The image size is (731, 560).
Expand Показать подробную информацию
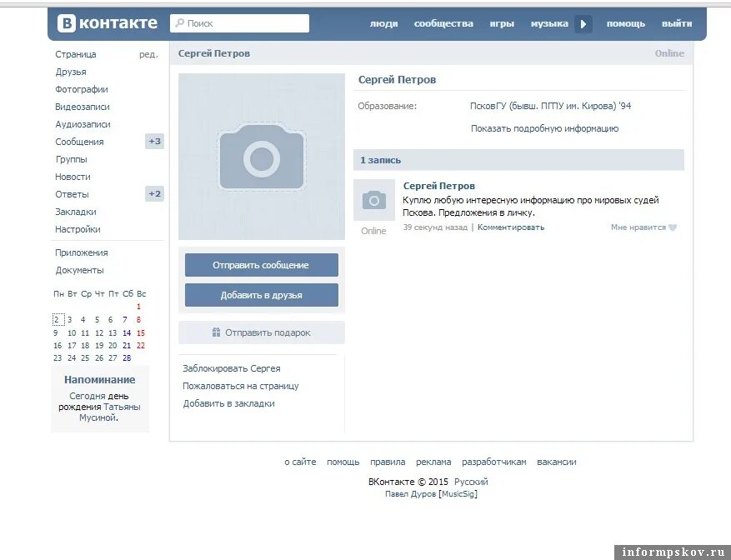point(544,128)
